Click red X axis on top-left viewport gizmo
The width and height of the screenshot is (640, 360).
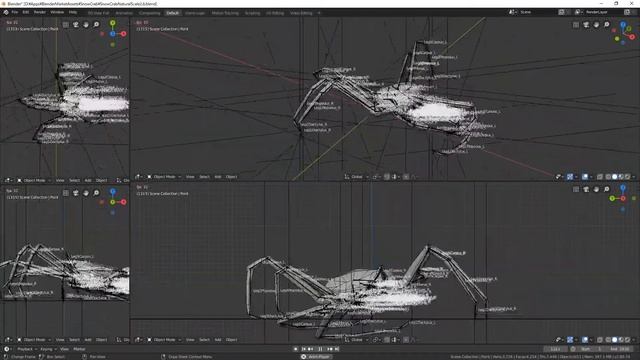pos(123,34)
